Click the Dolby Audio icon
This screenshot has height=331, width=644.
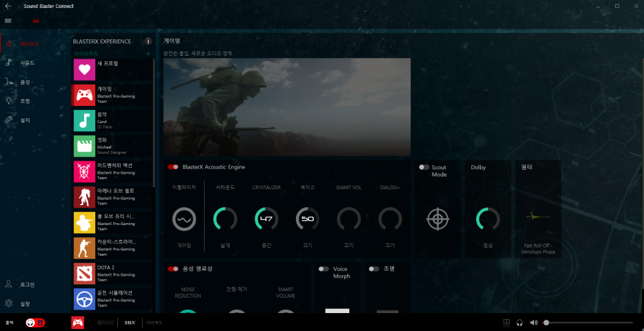(507, 323)
